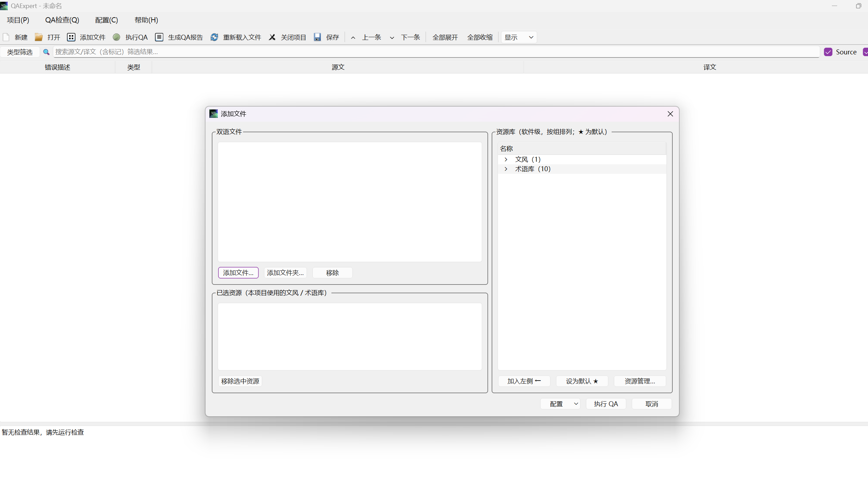
Task: Expand the 术语库 (10) tree group
Action: click(506, 169)
